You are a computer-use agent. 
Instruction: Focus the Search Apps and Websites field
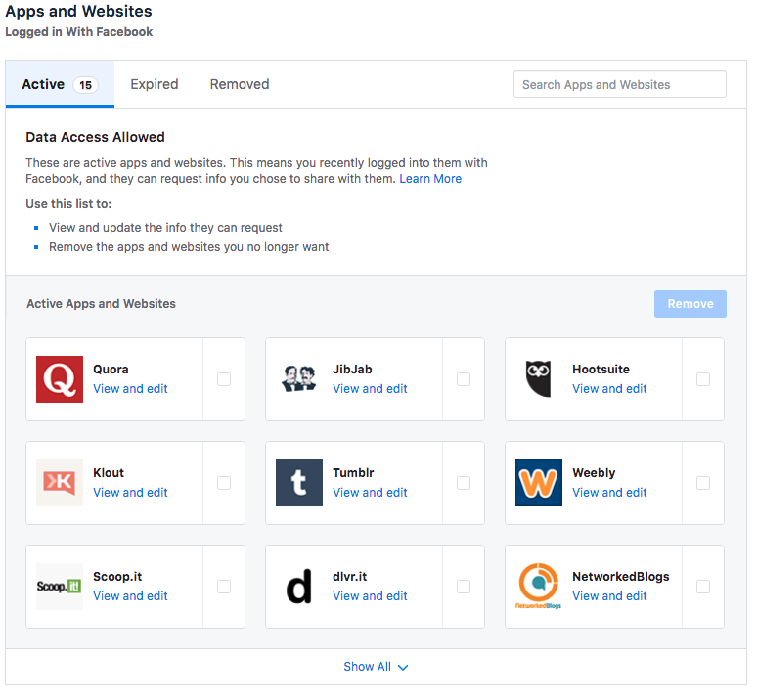(x=620, y=84)
